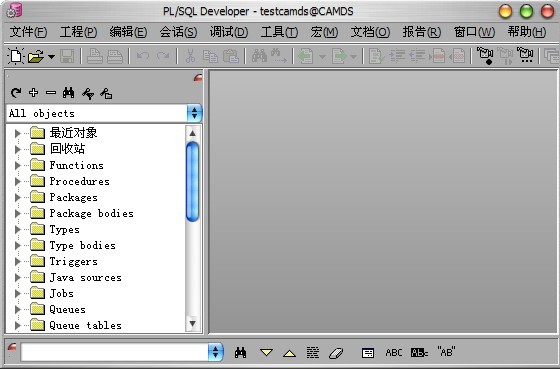Click the New document icon in the toolbar
Viewport: 560px width, 369px height.
(x=16, y=56)
